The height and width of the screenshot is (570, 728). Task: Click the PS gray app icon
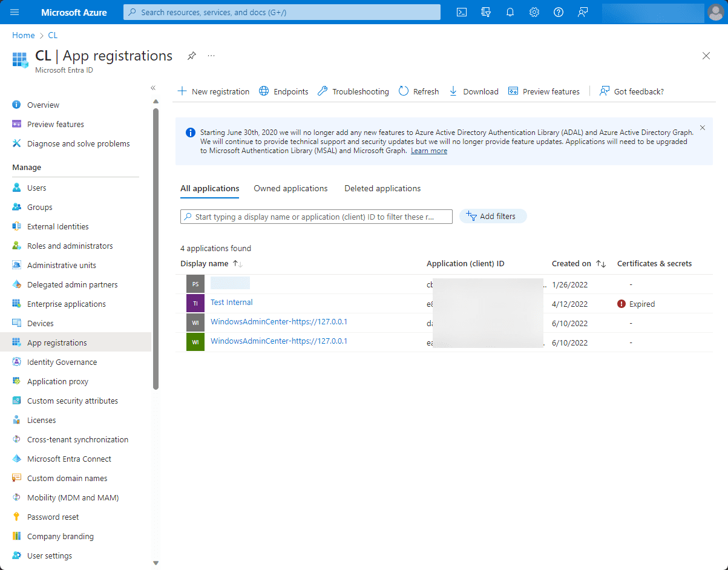(195, 284)
